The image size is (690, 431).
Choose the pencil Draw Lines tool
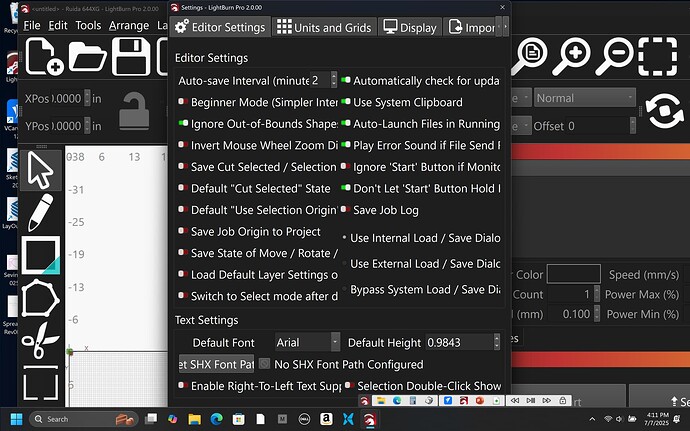(x=40, y=213)
